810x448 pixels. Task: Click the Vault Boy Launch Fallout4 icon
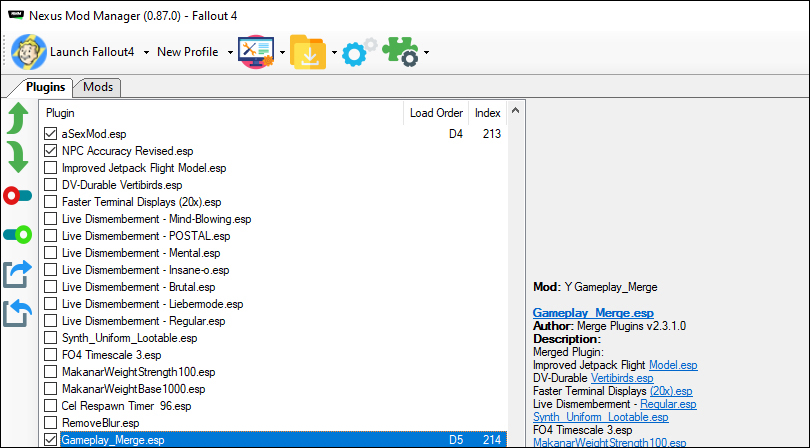click(x=29, y=52)
